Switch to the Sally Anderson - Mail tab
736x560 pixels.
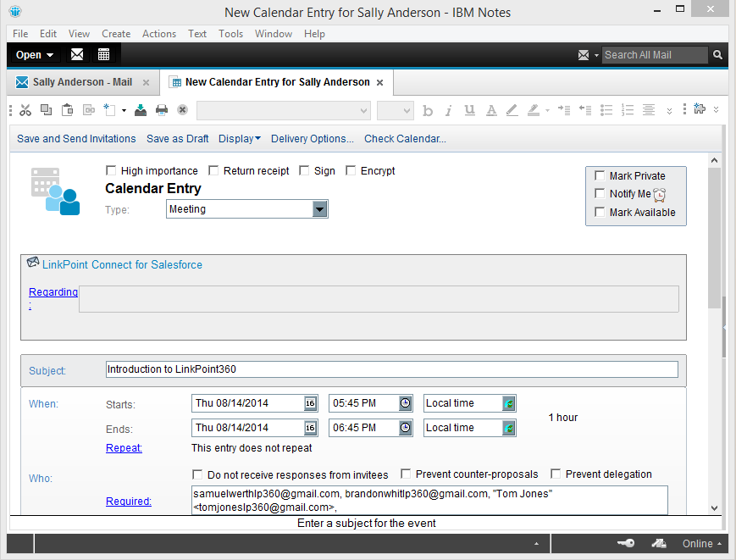[83, 82]
